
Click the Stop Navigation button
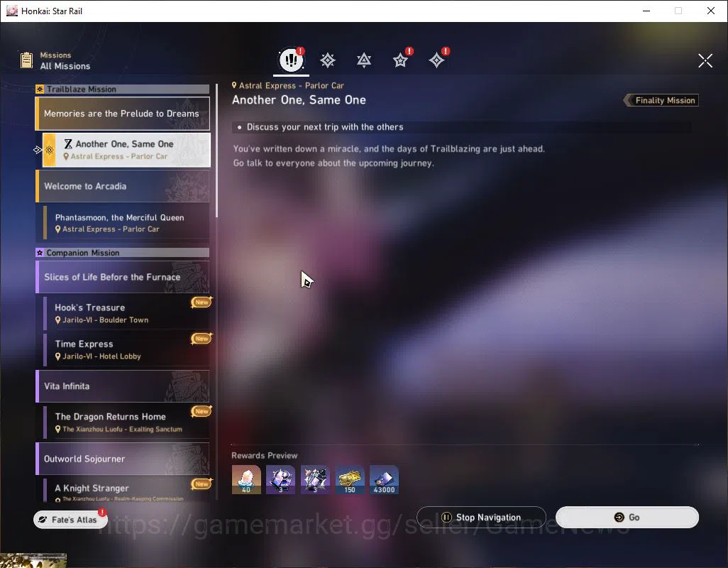coord(481,517)
